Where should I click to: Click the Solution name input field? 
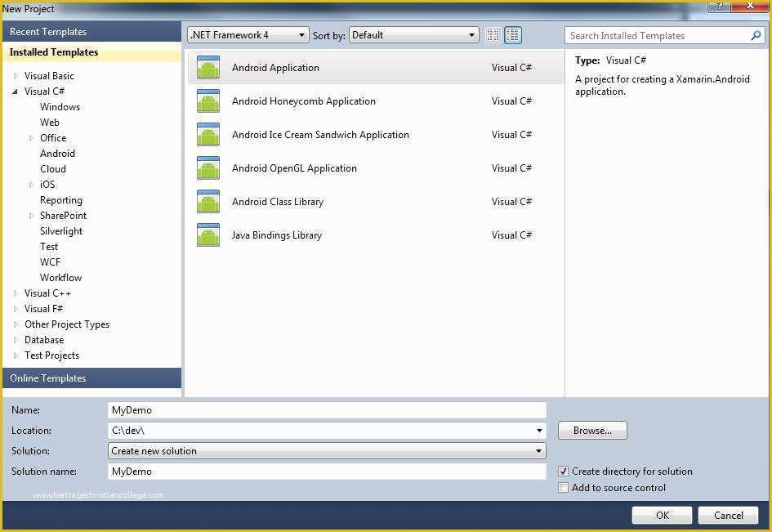pos(327,472)
